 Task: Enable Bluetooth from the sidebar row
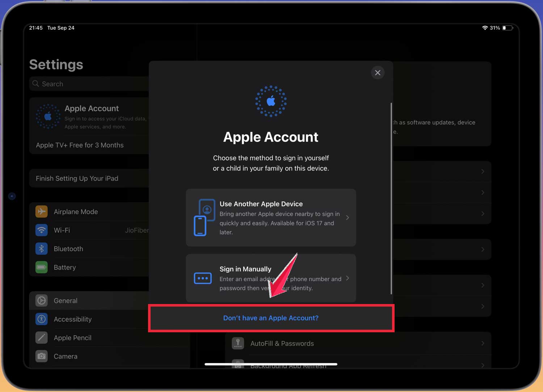click(68, 249)
